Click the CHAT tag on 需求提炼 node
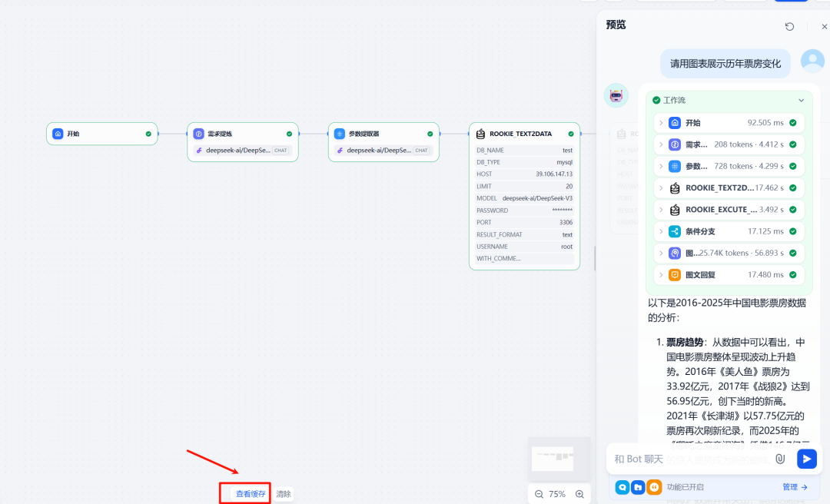This screenshot has width=830, height=504. coord(281,151)
